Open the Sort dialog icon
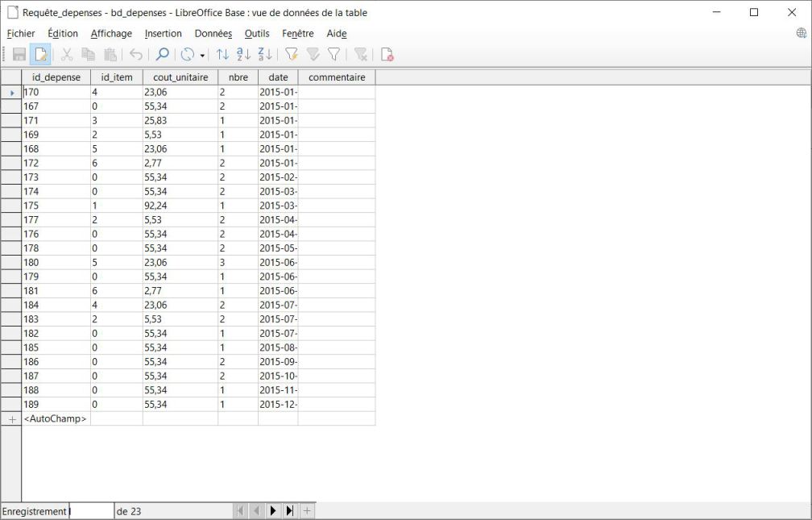This screenshot has height=520, width=812. (x=224, y=55)
